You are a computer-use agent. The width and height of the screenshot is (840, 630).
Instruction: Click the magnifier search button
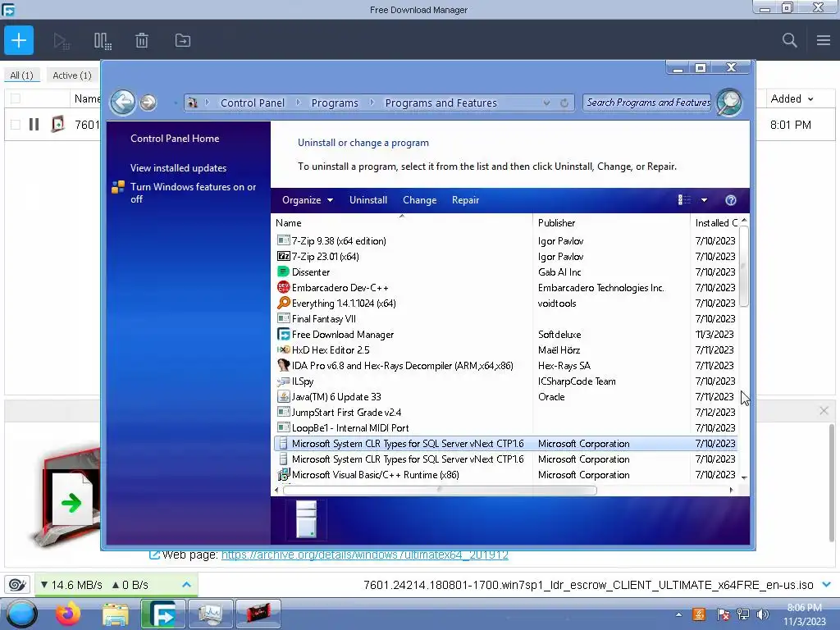click(x=729, y=102)
